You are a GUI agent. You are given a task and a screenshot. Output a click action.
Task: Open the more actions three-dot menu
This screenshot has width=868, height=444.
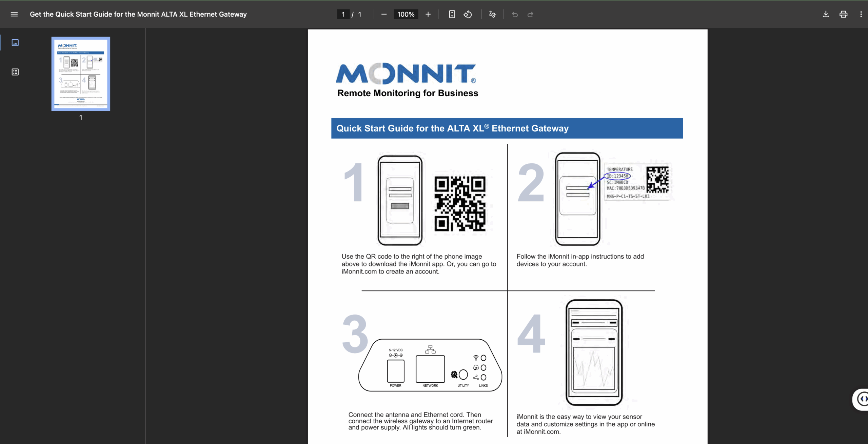point(861,14)
